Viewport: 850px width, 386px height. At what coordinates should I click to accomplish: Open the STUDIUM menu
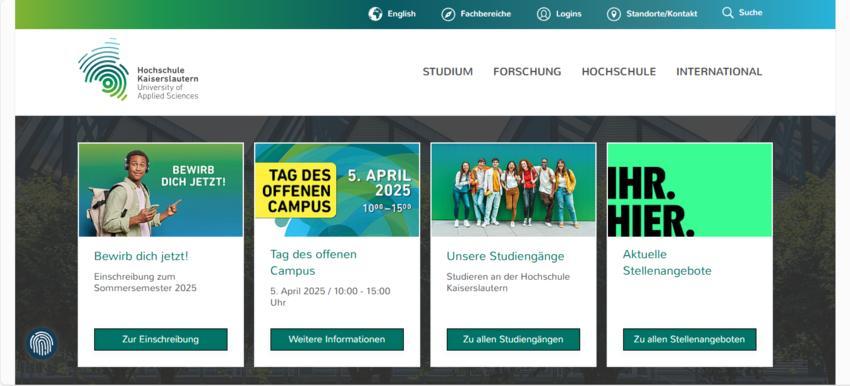click(448, 72)
